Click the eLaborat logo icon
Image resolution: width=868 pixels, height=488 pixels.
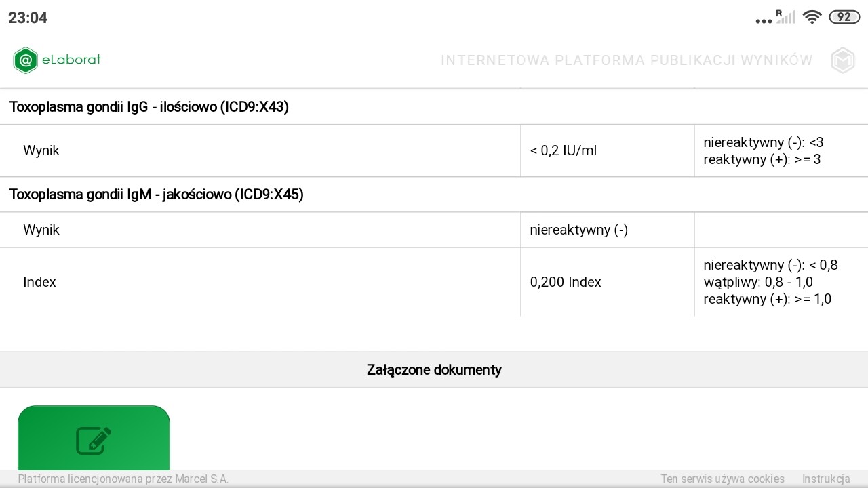26,60
